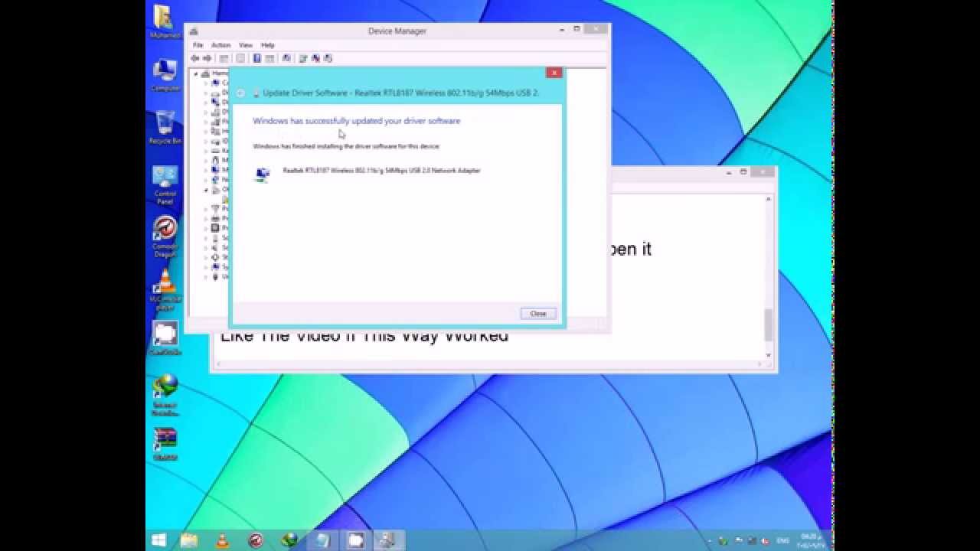The image size is (980, 551).
Task: Select the root computer node in device tree
Action: (214, 73)
